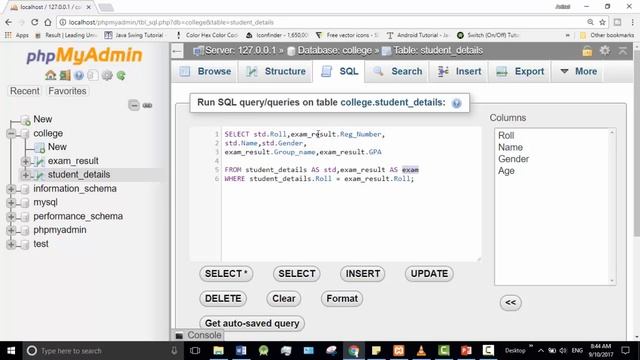Open the Recent tables list
This screenshot has height=360, width=640.
[x=24, y=91]
